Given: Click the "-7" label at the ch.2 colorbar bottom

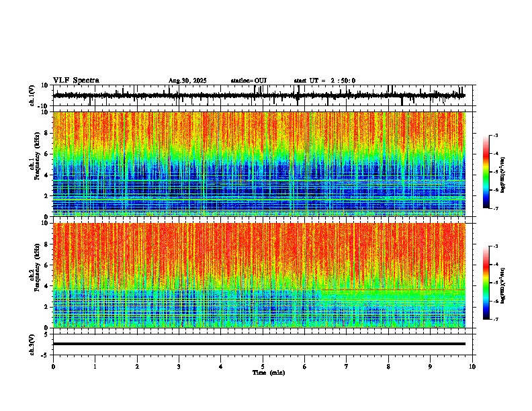Looking at the screenshot, I should pyautogui.click(x=496, y=319).
